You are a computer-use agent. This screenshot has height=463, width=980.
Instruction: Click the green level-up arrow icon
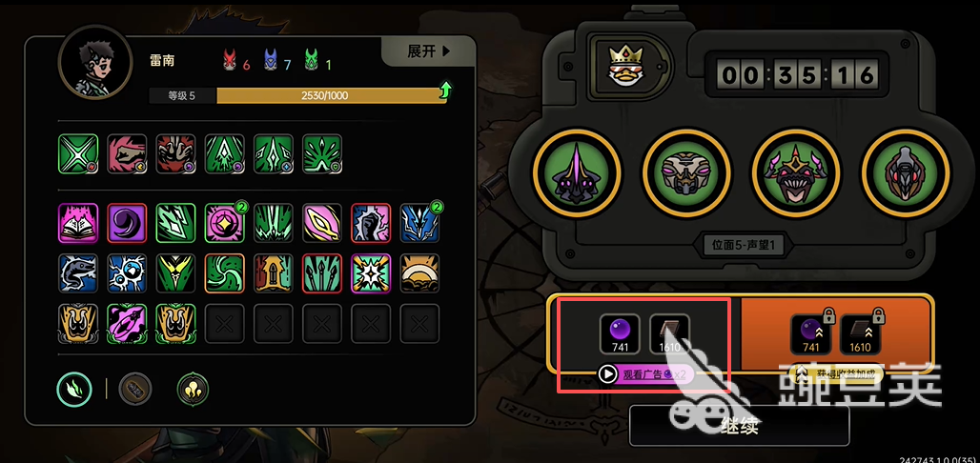[x=445, y=91]
